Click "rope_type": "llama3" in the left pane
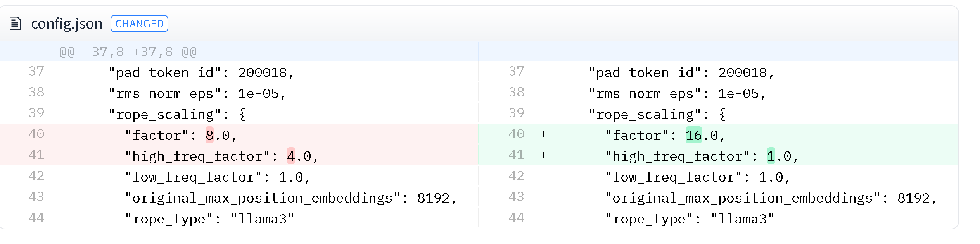The height and width of the screenshot is (244, 980). click(x=209, y=219)
